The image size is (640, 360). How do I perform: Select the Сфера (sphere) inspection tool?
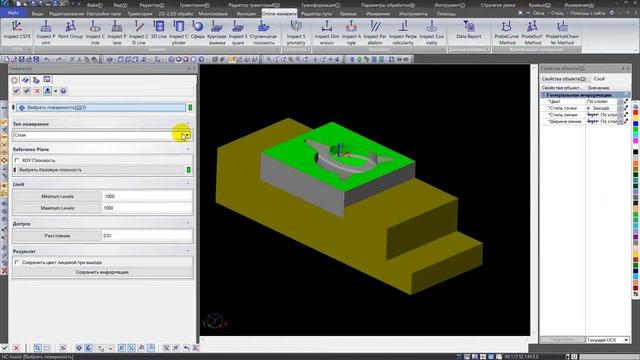click(x=198, y=31)
